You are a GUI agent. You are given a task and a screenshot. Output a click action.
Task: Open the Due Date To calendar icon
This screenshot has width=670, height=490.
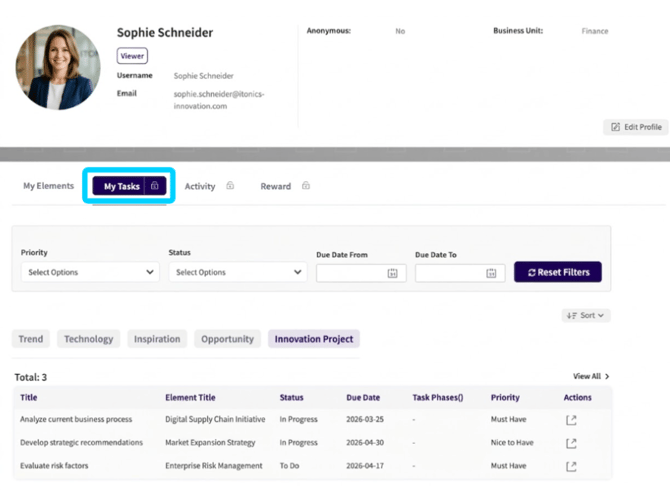491,273
